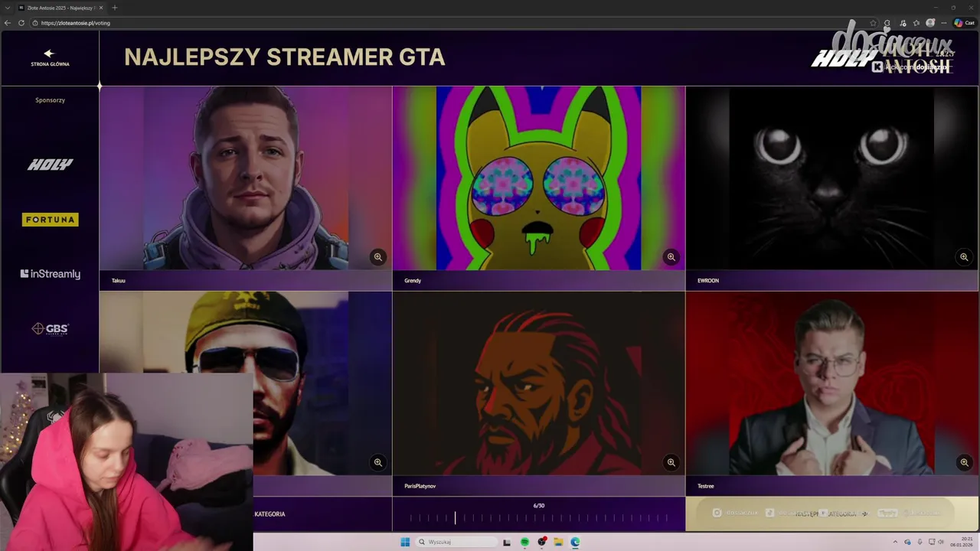Go back with the browser back arrow
This screenshot has width=980, height=551.
(x=8, y=23)
